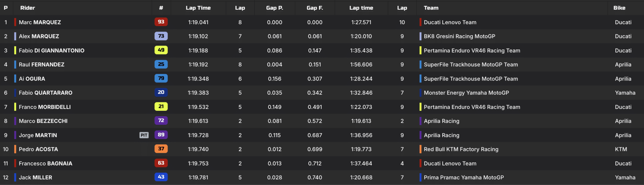Click Jack Miller blue 43 badge
Image resolution: width=644 pixels, height=185 pixels.
(x=161, y=177)
